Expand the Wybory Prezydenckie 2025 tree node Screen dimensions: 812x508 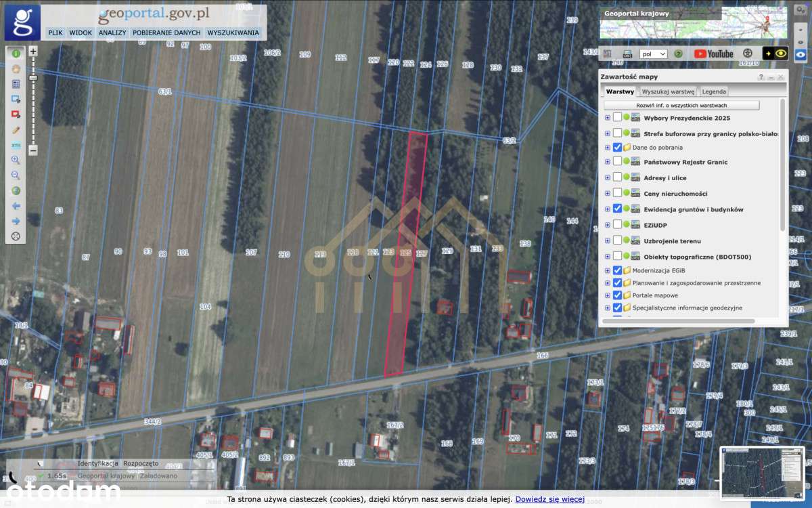coord(607,118)
